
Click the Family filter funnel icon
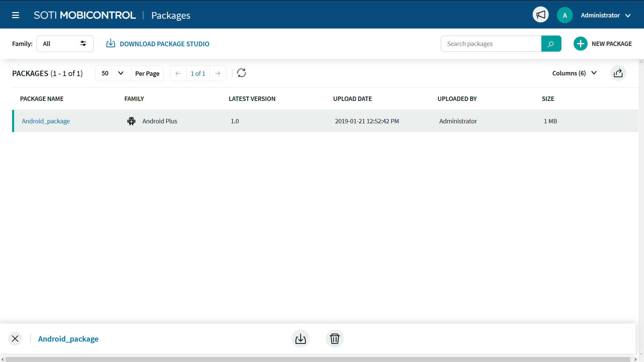(x=83, y=43)
